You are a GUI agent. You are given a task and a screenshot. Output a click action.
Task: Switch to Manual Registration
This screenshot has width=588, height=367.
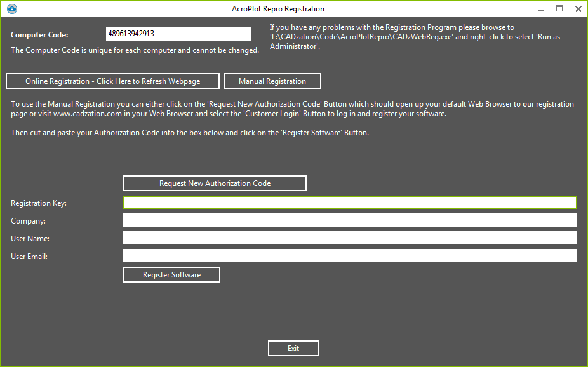pyautogui.click(x=272, y=81)
